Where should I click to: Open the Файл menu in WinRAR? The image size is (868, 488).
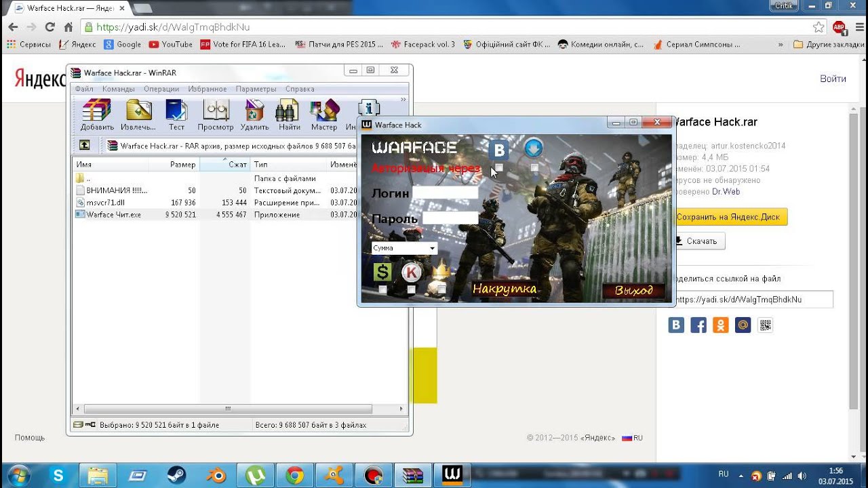(84, 89)
